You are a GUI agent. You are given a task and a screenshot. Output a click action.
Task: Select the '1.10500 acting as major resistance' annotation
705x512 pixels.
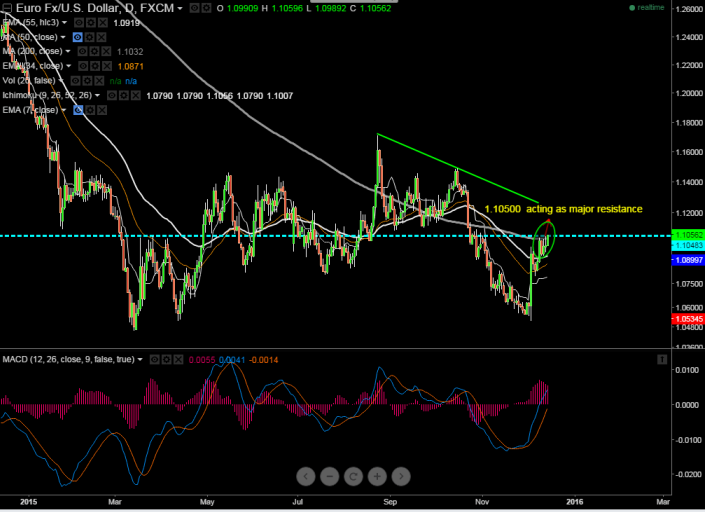point(563,209)
